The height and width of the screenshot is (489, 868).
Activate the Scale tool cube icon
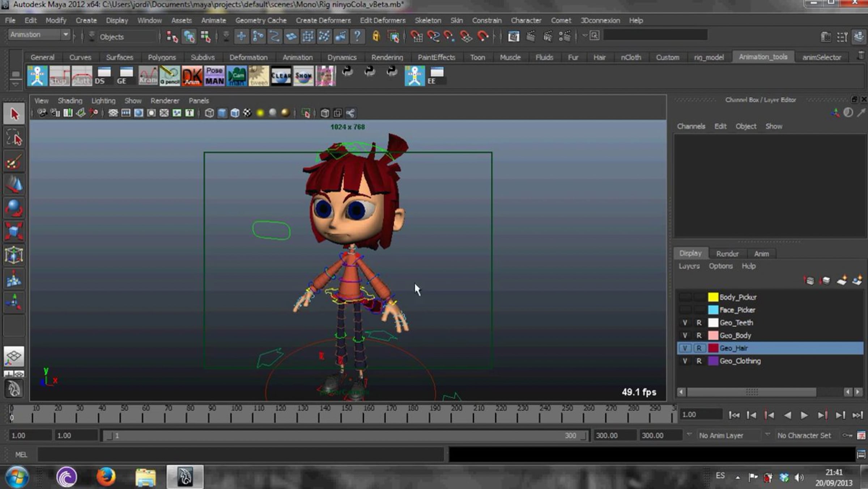[14, 231]
